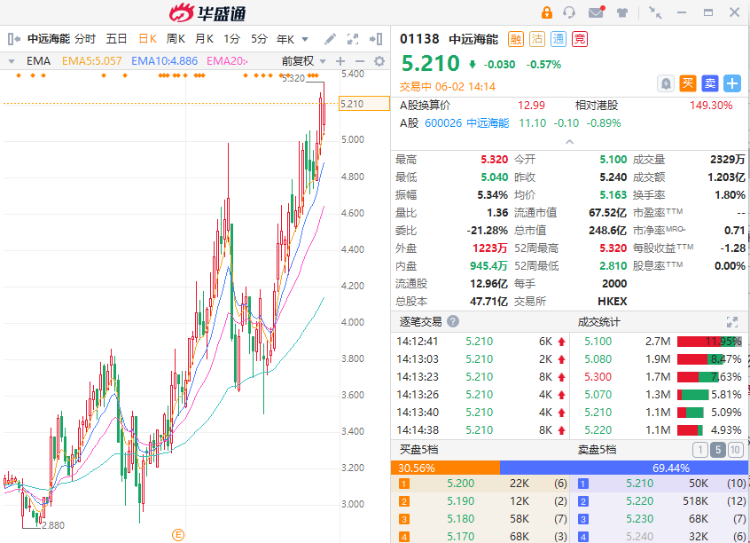Zoom in chart with plus icon
Viewport: 750px width, 543px height.
click(x=341, y=61)
